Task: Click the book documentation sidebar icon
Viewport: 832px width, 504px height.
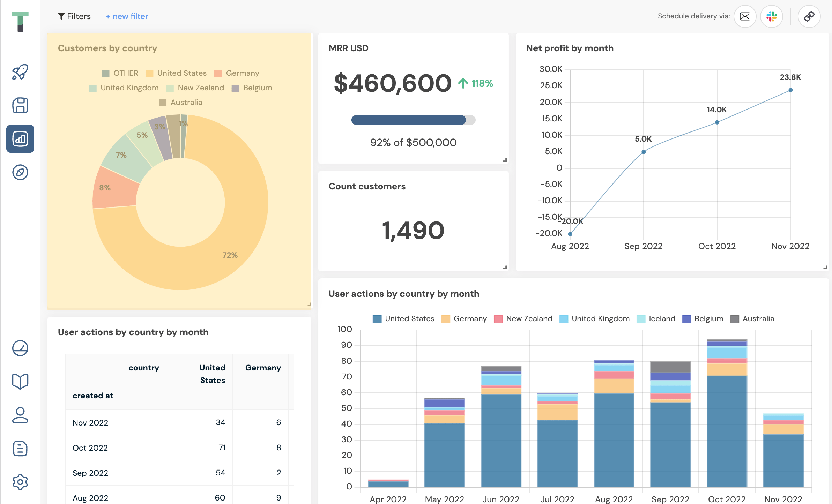Action: coord(20,381)
